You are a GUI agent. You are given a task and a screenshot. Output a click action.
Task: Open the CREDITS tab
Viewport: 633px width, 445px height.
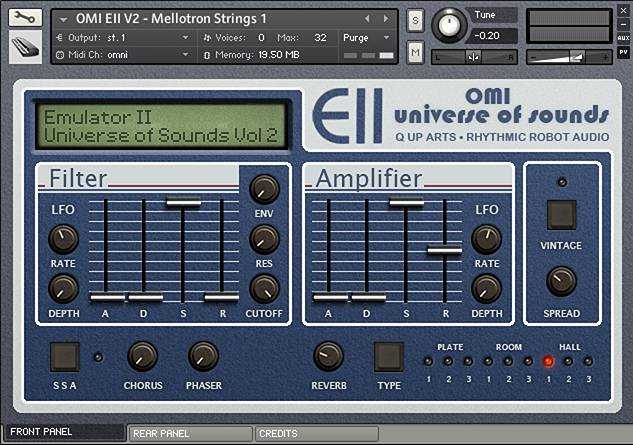(x=316, y=434)
